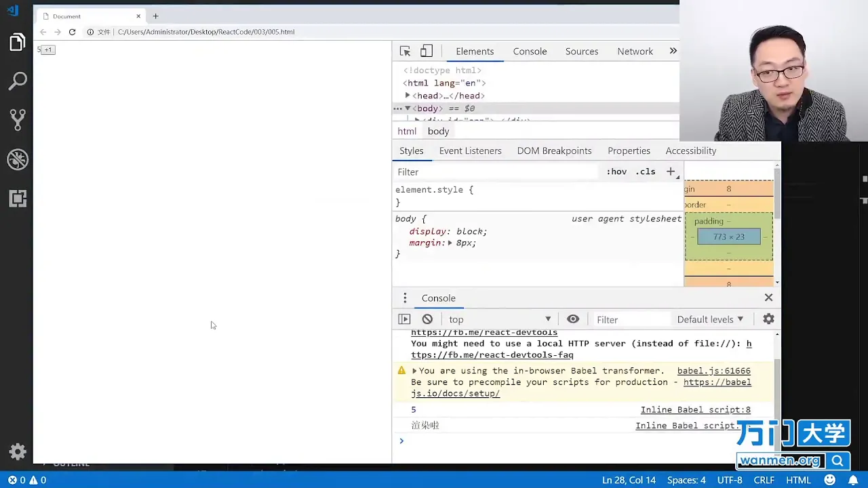Select the Accessibility sub-tab

coord(690,150)
